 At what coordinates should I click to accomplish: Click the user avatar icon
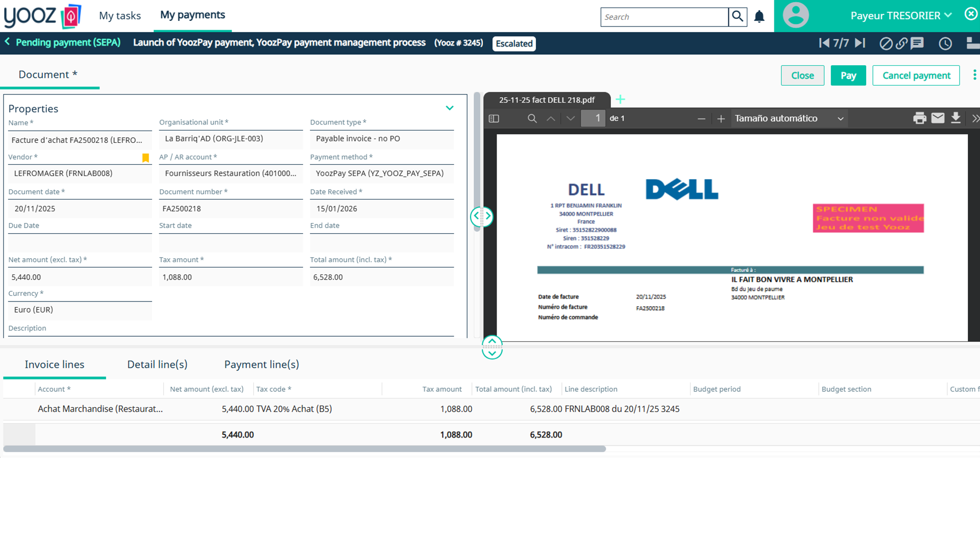[796, 15]
